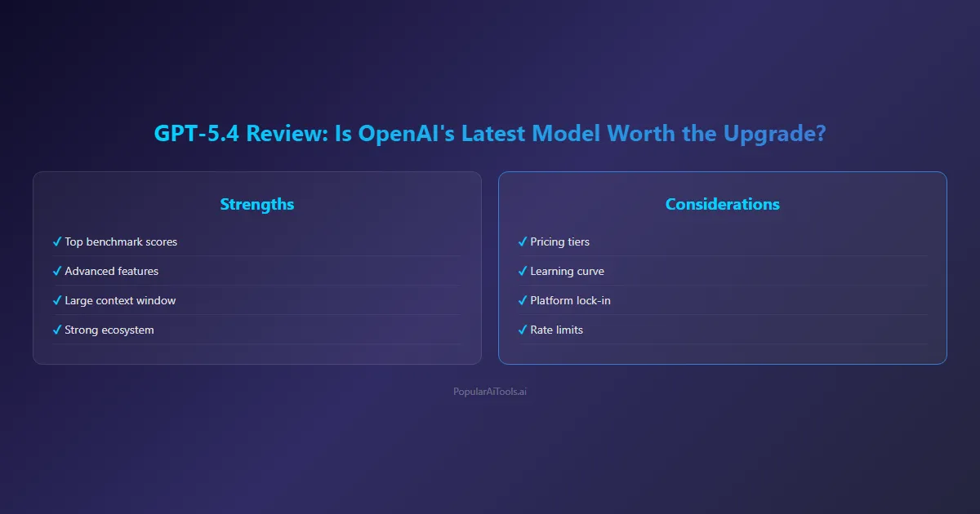Click the Platform lock-in list item
Screen dimensions: 980x514
[x=570, y=300]
